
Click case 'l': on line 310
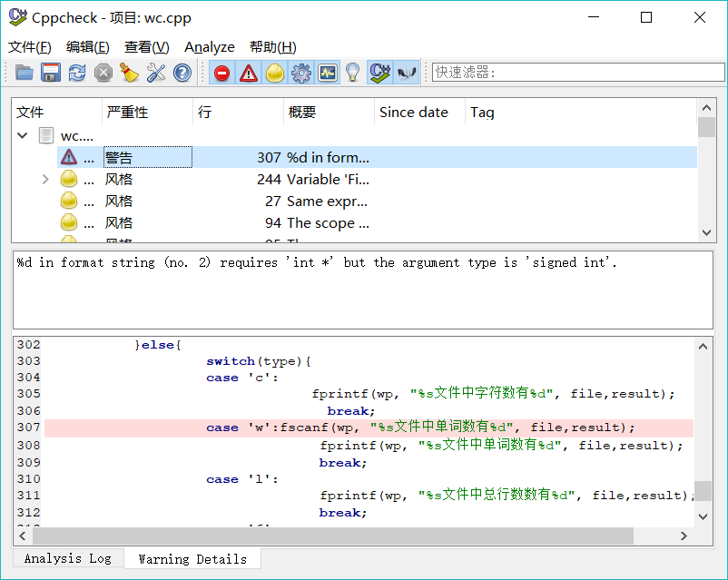click(x=241, y=479)
